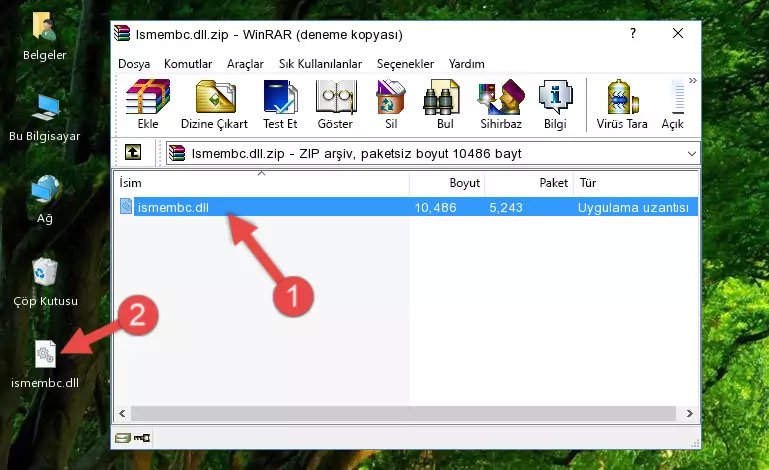The image size is (769, 470).
Task: Sort by Boyut column header
Action: coord(447,183)
